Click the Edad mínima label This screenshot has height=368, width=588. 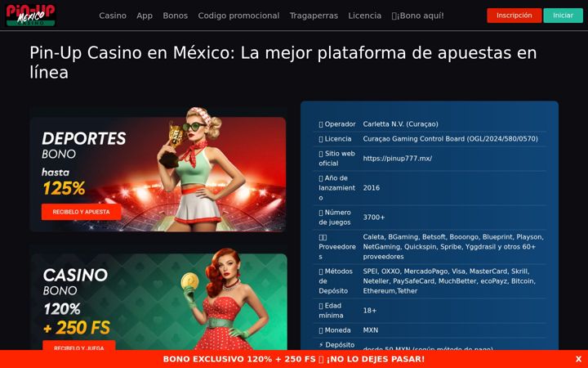click(331, 311)
